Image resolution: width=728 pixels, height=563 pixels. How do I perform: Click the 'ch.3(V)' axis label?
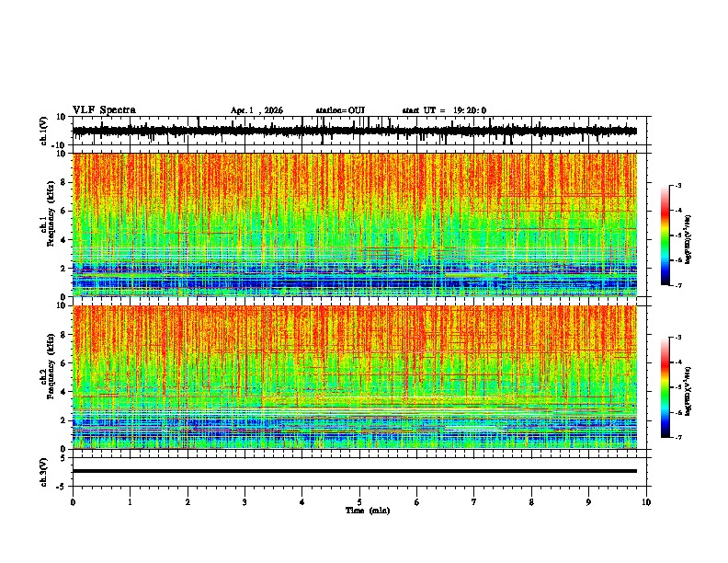tap(44, 472)
